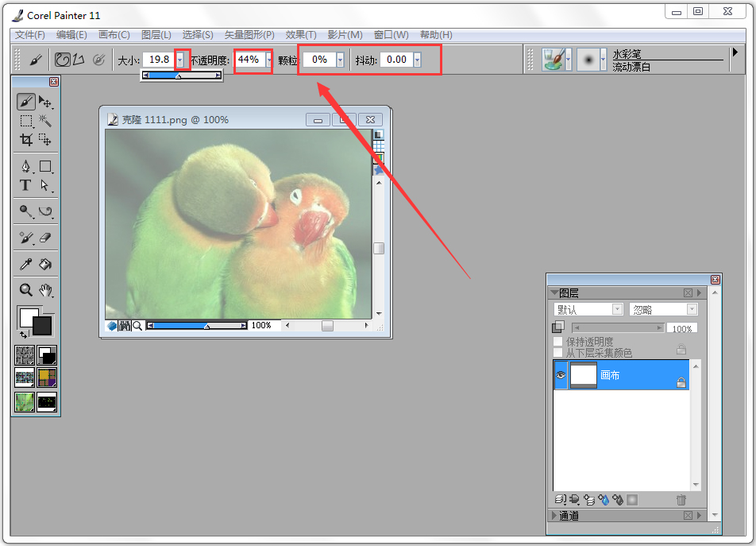Click the delete layer trash button
The width and height of the screenshot is (756, 546).
pos(682,501)
